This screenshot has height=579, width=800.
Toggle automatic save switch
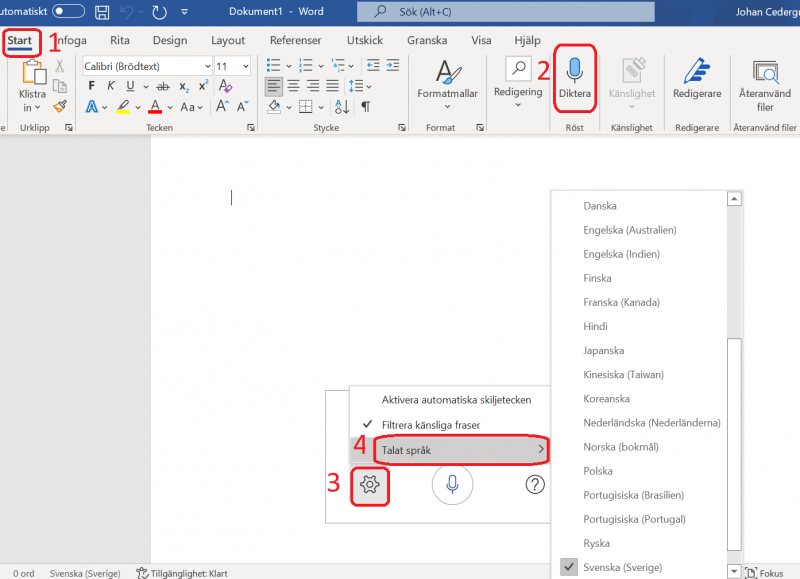coord(69,11)
